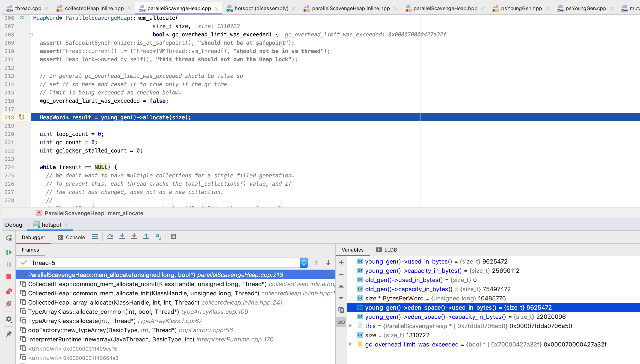Image resolution: width=640 pixels, height=364 pixels.
Task: Select TypeArrayKlass::allocate_common stack frame
Action: click(x=103, y=311)
